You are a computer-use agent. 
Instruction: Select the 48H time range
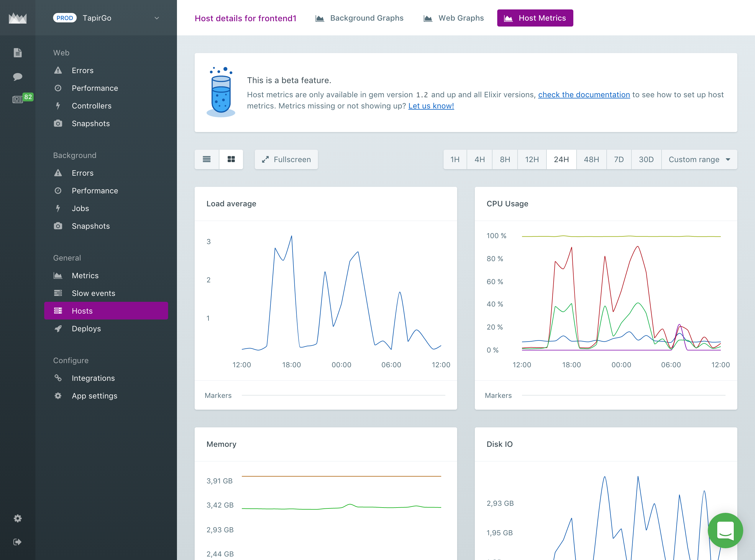click(x=591, y=159)
